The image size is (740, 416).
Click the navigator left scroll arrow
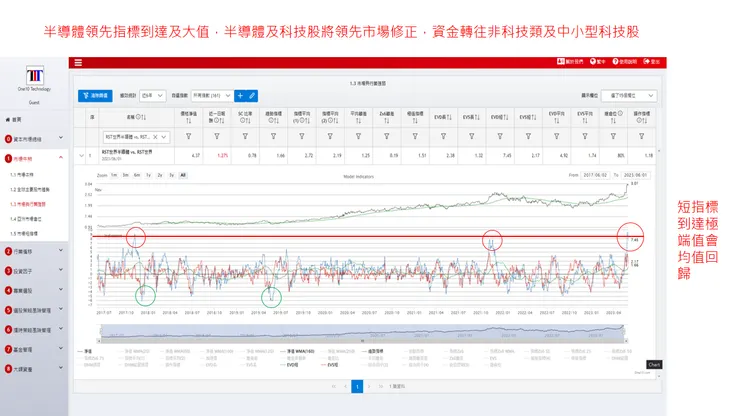point(99,340)
